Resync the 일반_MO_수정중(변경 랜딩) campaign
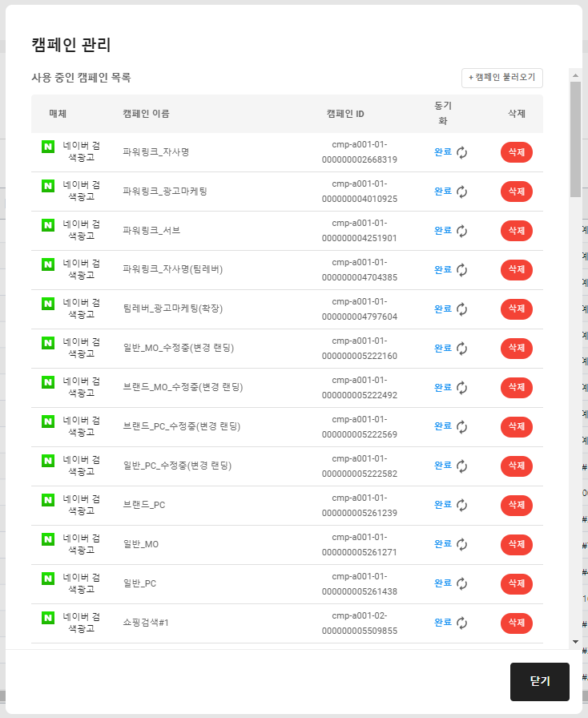588x718 pixels. [x=461, y=349]
